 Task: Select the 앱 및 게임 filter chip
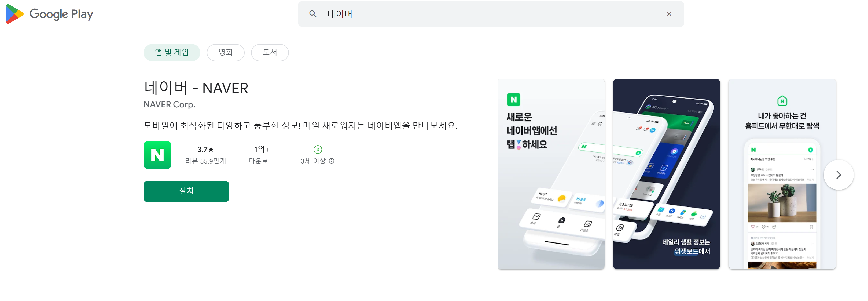tap(172, 52)
